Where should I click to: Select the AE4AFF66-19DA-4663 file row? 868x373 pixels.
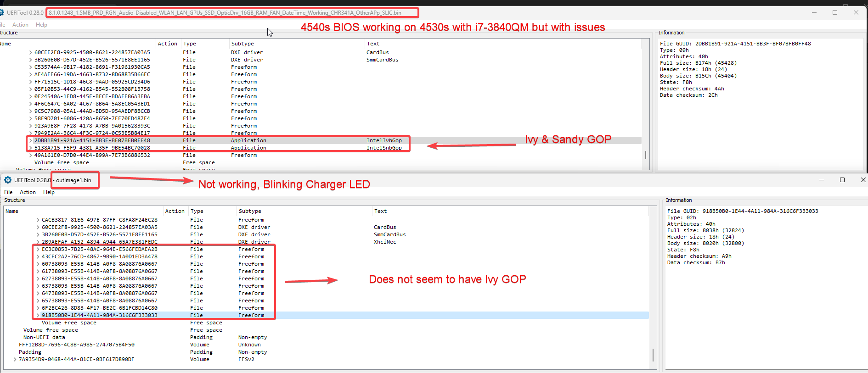click(321, 74)
